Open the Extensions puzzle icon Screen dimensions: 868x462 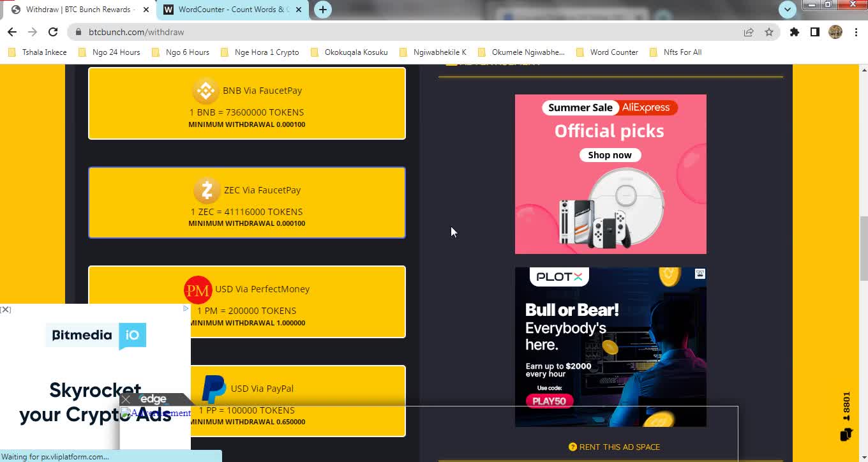795,32
